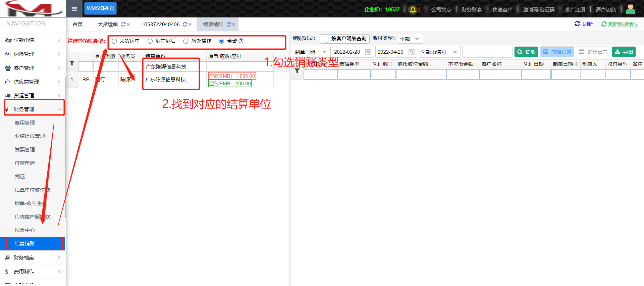Open the 制单日期 date-type dropdown
The height and width of the screenshot is (286, 644).
point(311,52)
